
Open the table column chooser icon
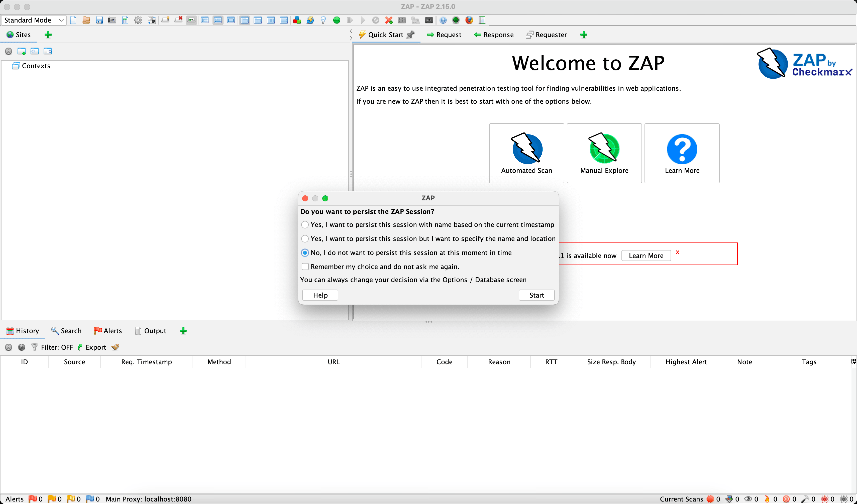point(853,361)
